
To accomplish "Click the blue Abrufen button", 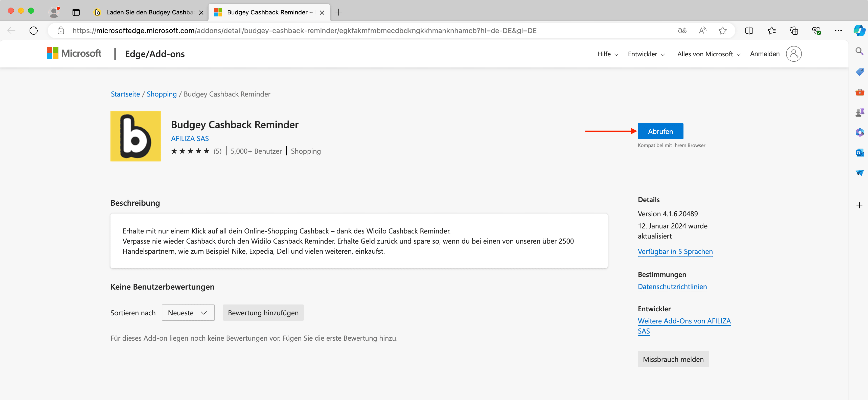I will tap(660, 131).
